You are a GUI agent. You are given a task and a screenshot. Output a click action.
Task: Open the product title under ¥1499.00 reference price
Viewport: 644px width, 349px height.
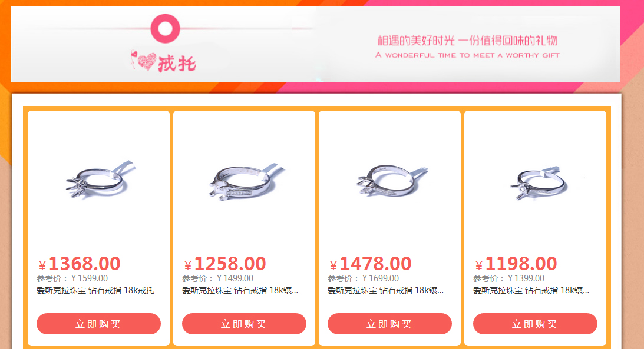coord(240,290)
